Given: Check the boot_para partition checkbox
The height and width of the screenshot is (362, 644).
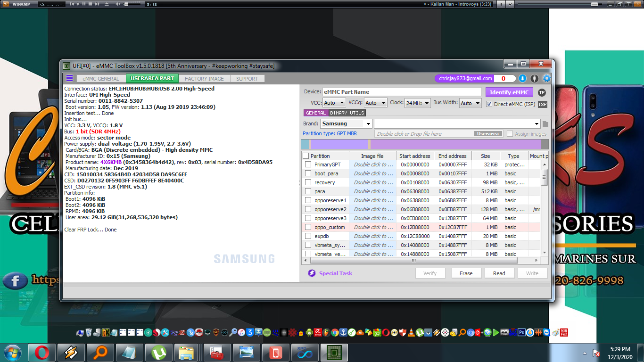Looking at the screenshot, I should pos(308,173).
